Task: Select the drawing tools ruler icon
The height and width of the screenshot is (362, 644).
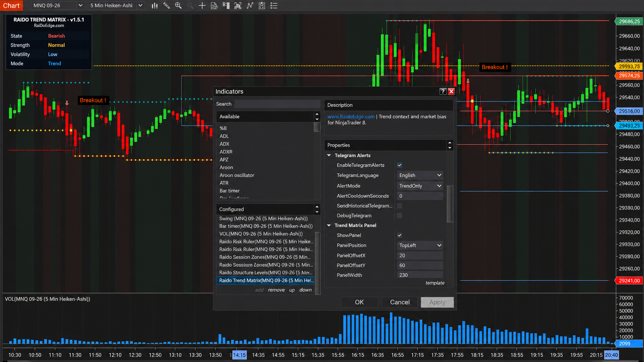Action: 166,5
